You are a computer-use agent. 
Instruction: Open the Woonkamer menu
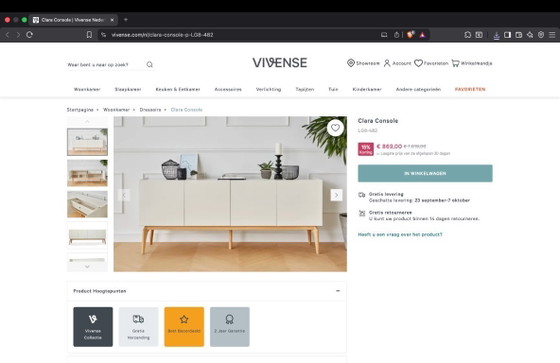87,89
